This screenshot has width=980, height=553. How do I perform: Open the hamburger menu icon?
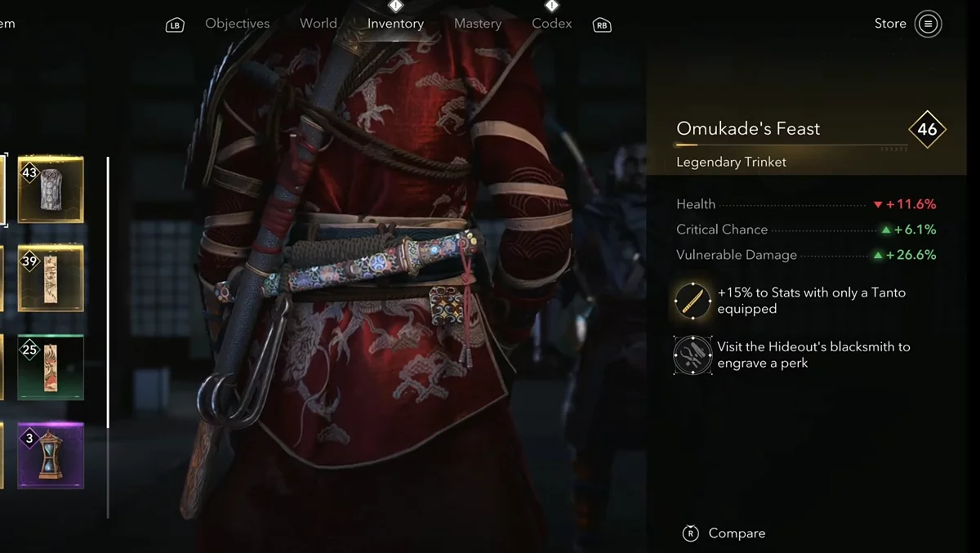pyautogui.click(x=928, y=24)
